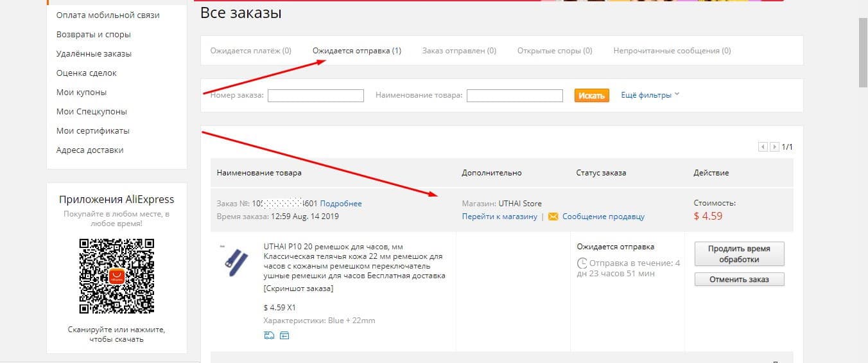Viewport: 868px width, 363px height.
Task: Click 'Сообщение продавцу' link
Action: [x=603, y=217]
